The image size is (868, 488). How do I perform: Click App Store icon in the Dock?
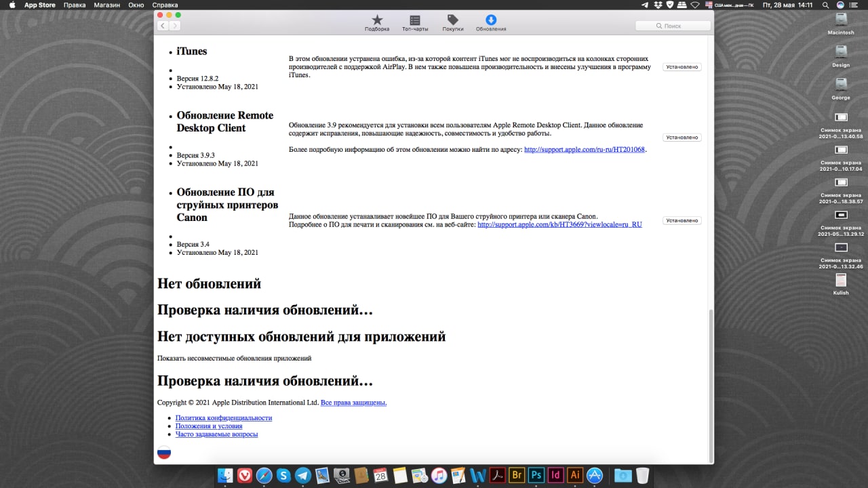[x=595, y=475]
